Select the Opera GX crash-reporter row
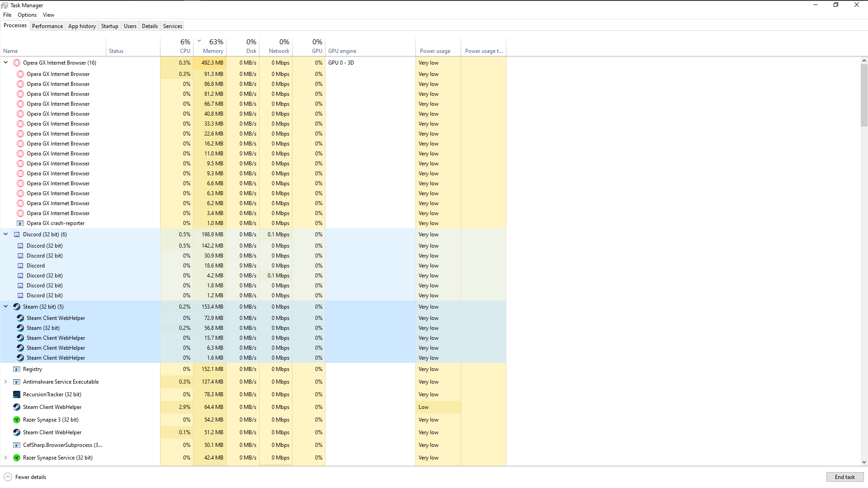This screenshot has height=488, width=868. 253,223
